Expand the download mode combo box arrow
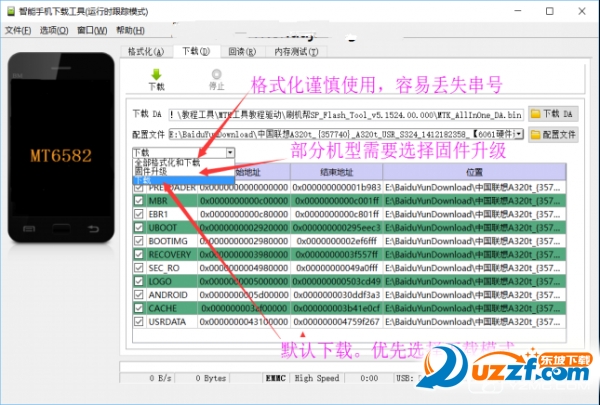Screen dimensions: 600x405 tap(230, 152)
